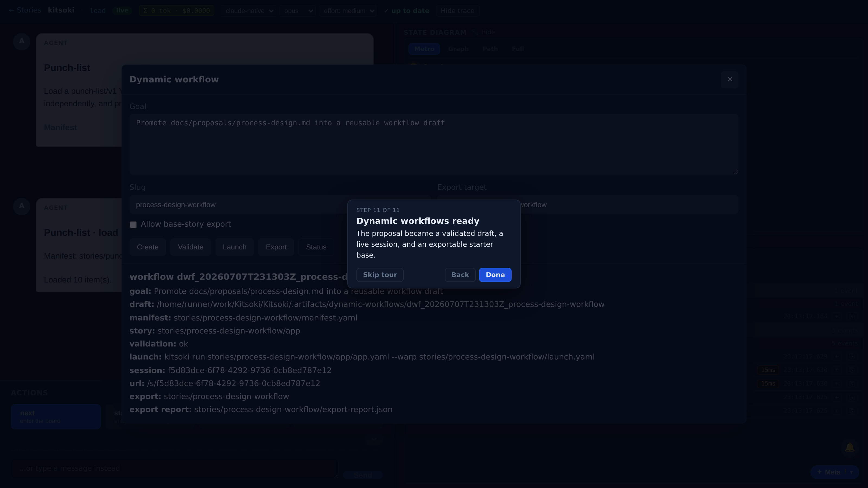Expand the 23:13:17.629 trace row plus icon
The image size is (868, 488).
[837, 356]
